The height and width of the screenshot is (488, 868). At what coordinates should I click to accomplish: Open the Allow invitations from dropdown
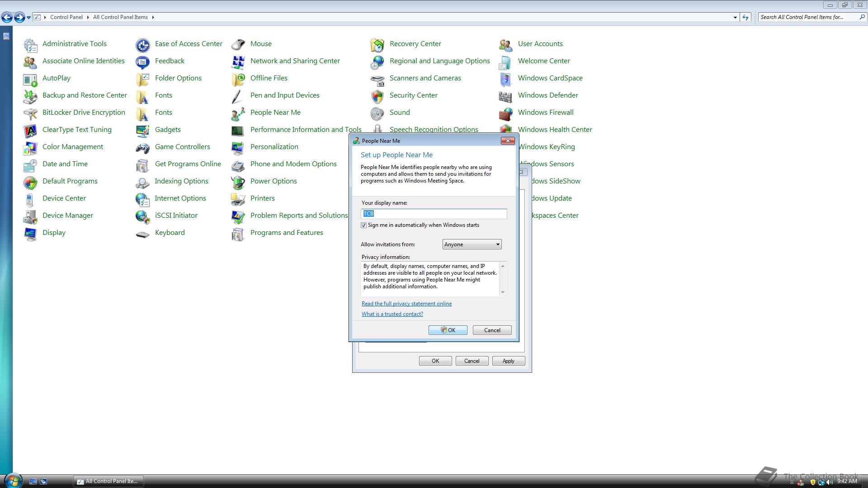click(x=472, y=244)
